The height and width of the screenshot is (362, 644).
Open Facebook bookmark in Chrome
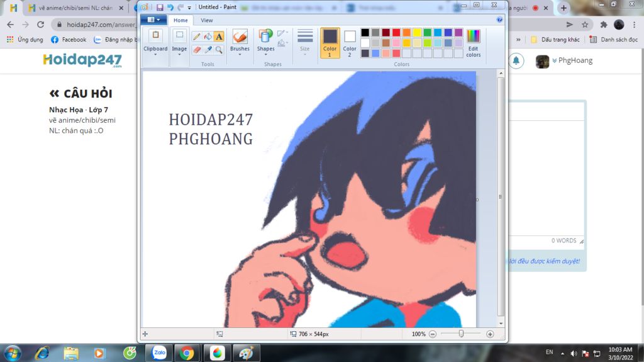(x=69, y=40)
